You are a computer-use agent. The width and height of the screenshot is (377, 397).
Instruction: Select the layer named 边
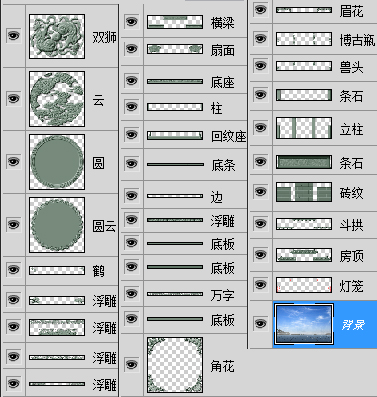click(x=216, y=197)
